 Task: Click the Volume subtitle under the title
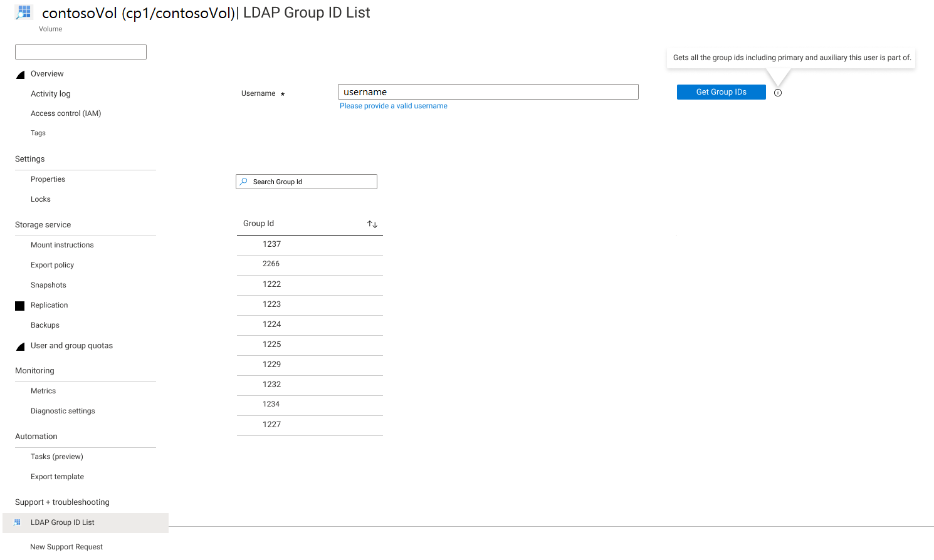point(50,29)
